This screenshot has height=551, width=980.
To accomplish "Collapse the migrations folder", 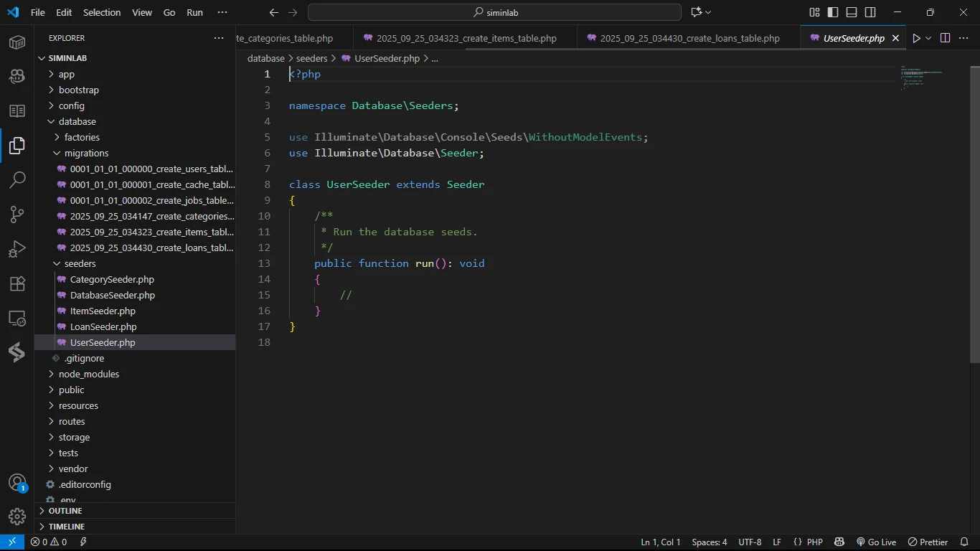I will coord(86,153).
